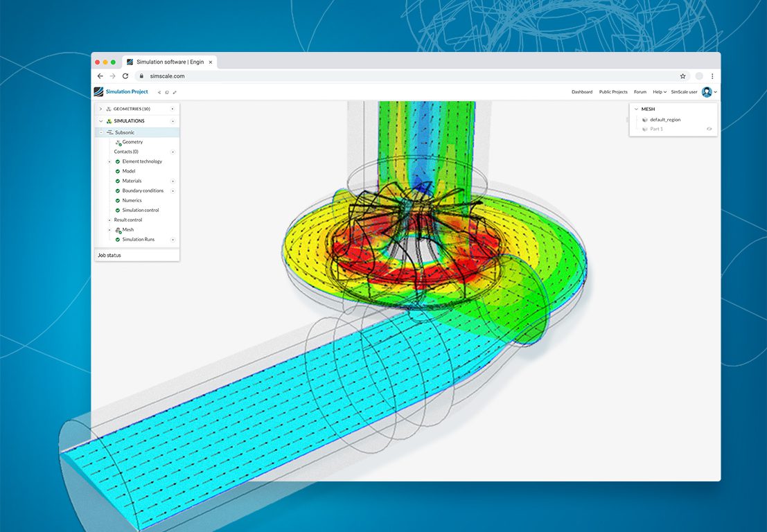767x532 pixels.
Task: Click the padlock site info icon
Action: point(141,76)
